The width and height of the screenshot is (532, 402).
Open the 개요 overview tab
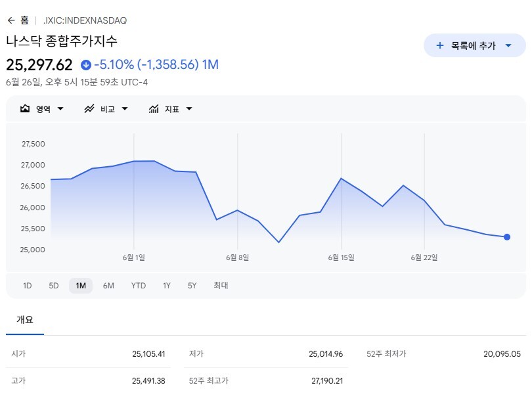pyautogui.click(x=25, y=320)
